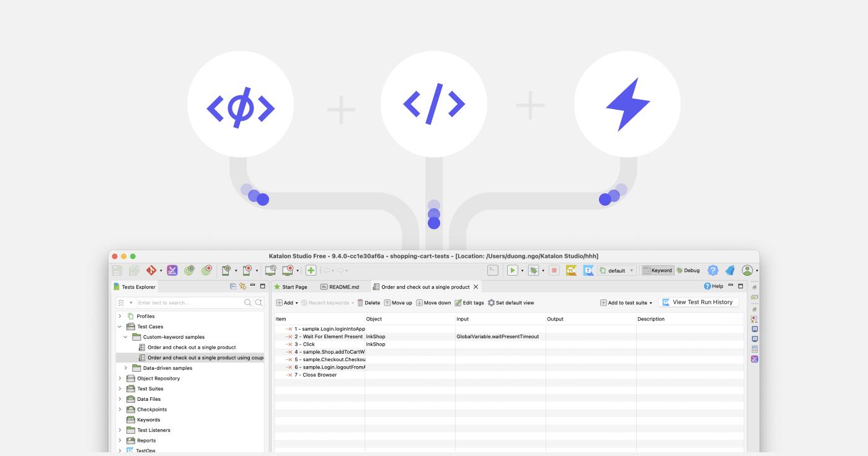
Task: Select the Record Web tool icon
Action: [x=208, y=270]
